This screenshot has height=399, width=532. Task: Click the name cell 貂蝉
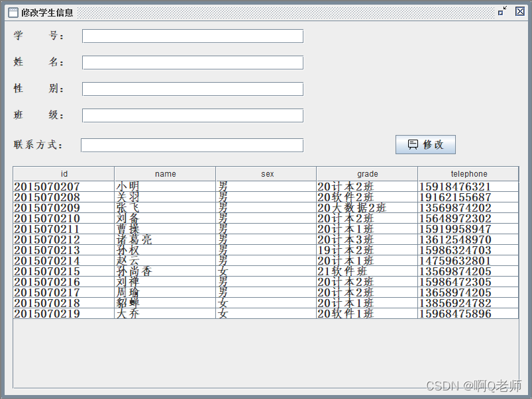pos(165,303)
